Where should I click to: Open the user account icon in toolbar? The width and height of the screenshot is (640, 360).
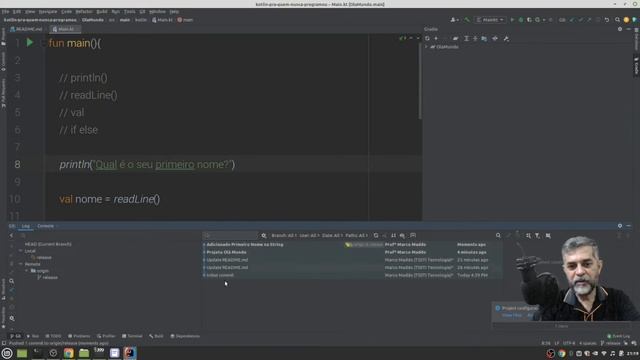point(454,20)
